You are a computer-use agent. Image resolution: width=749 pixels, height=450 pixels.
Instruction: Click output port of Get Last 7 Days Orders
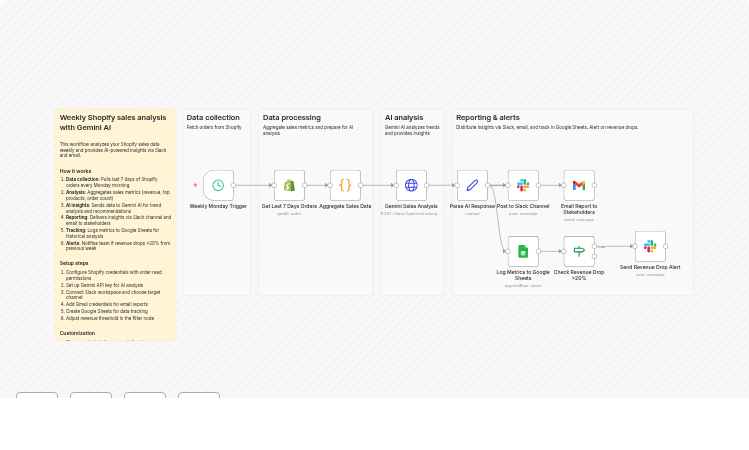[305, 185]
